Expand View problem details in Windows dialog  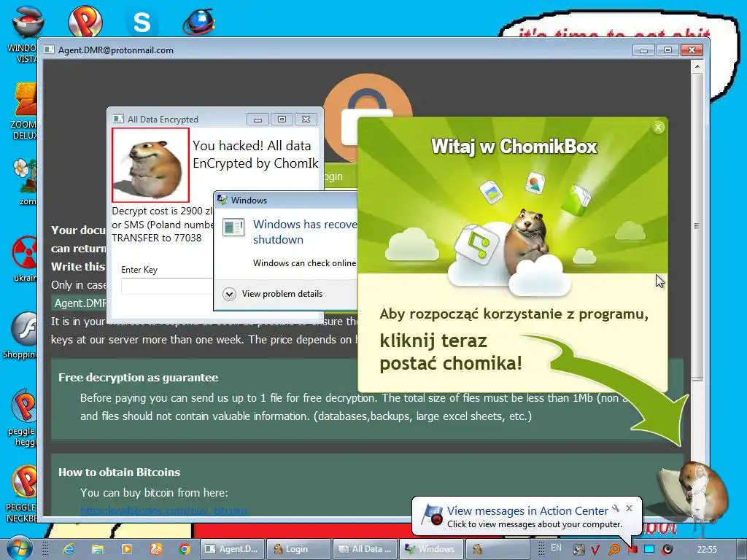click(273, 294)
